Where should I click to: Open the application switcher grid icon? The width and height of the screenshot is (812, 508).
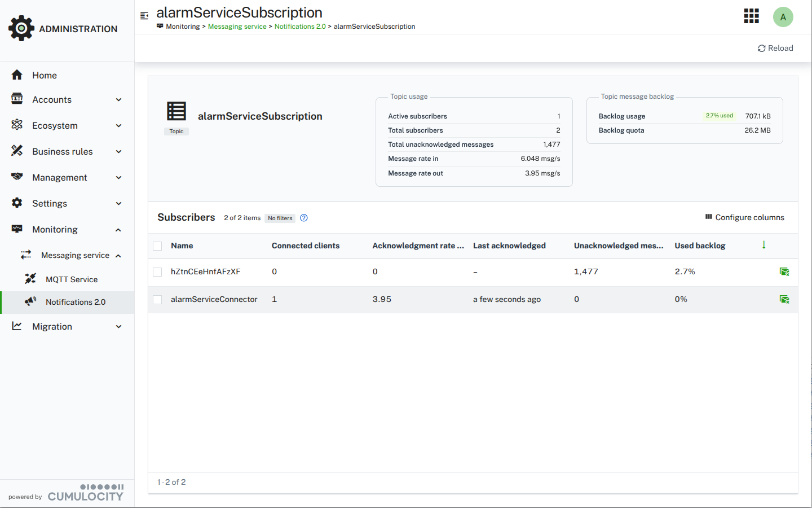point(751,16)
